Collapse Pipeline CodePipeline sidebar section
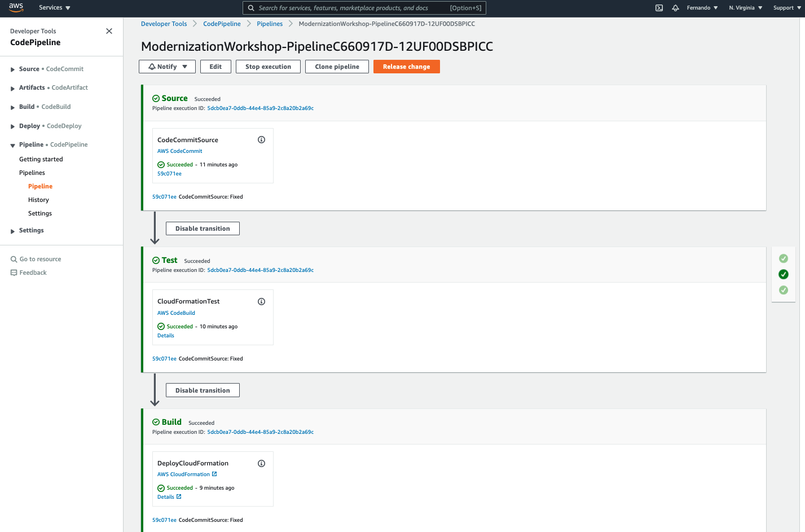 (x=12, y=145)
